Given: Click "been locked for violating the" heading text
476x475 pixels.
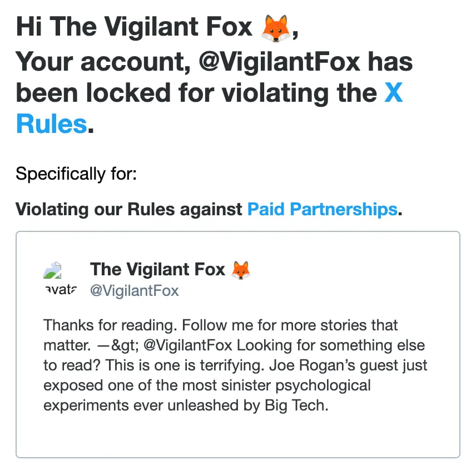Looking at the screenshot, I should click(x=196, y=92).
